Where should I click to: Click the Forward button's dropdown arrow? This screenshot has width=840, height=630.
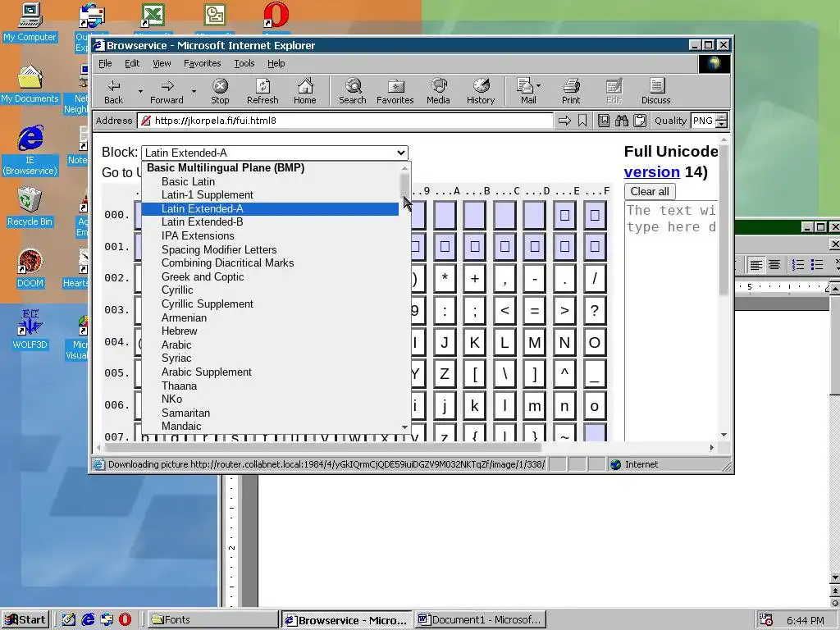point(194,92)
